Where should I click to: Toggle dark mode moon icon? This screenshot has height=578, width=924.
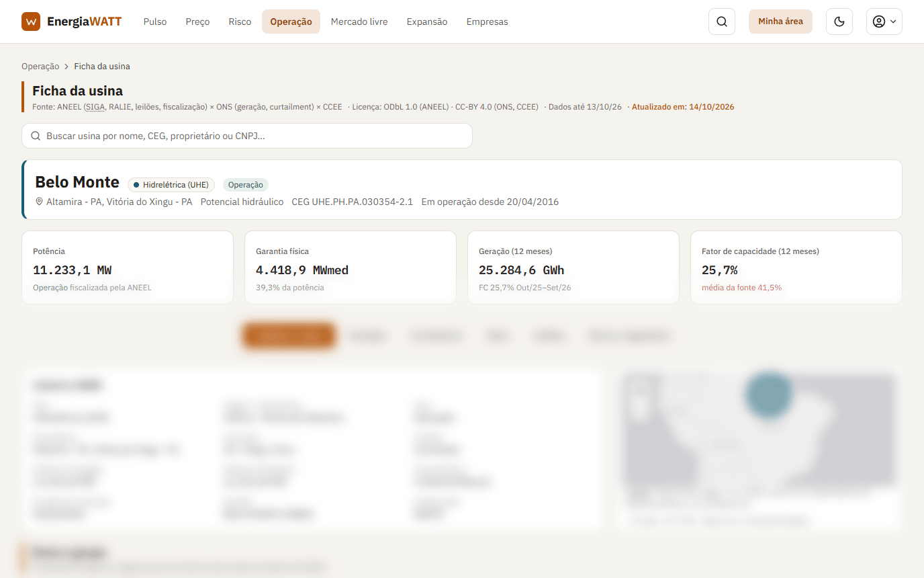tap(839, 22)
